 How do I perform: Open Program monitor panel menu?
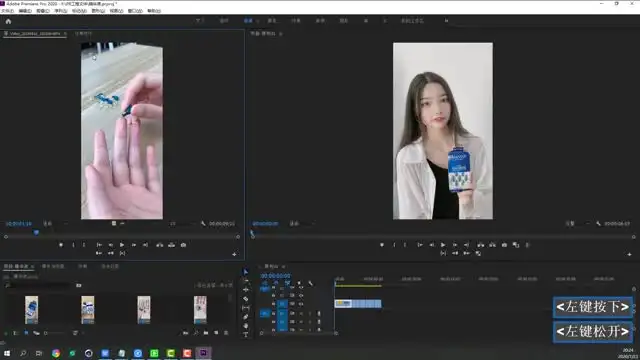(280, 34)
